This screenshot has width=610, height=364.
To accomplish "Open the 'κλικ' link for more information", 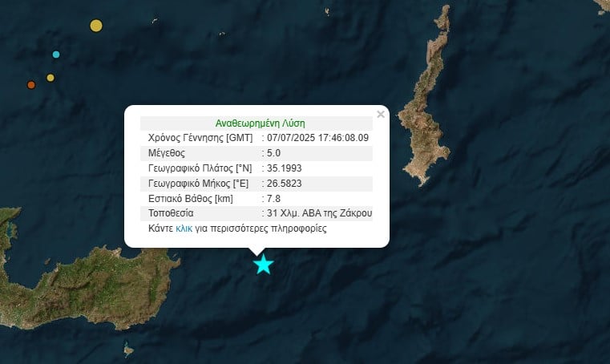I will pyautogui.click(x=184, y=229).
